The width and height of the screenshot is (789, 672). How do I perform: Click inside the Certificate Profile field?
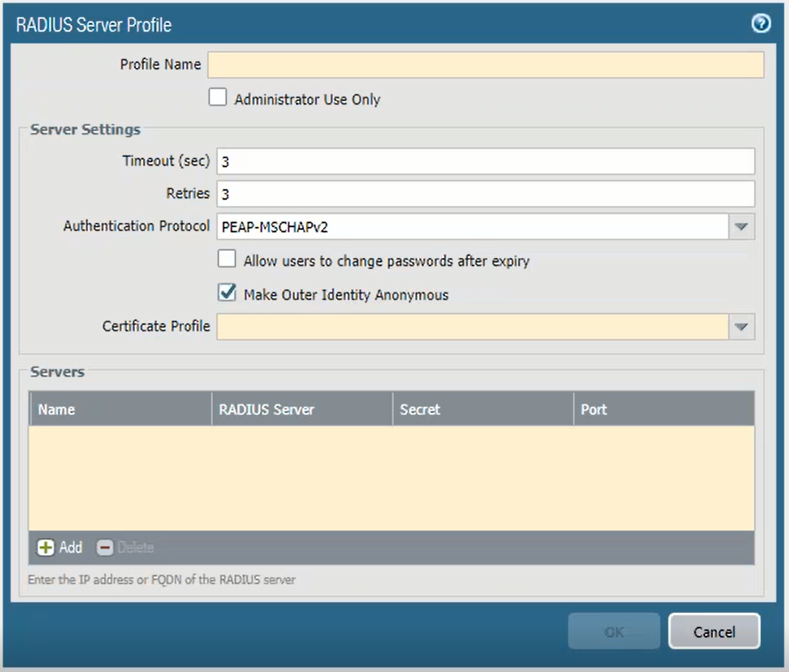472,327
